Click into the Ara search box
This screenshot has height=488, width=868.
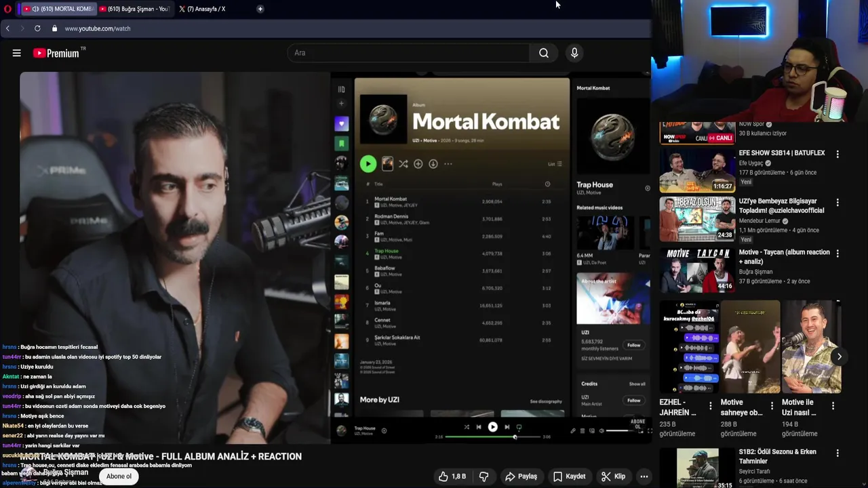[x=409, y=53]
